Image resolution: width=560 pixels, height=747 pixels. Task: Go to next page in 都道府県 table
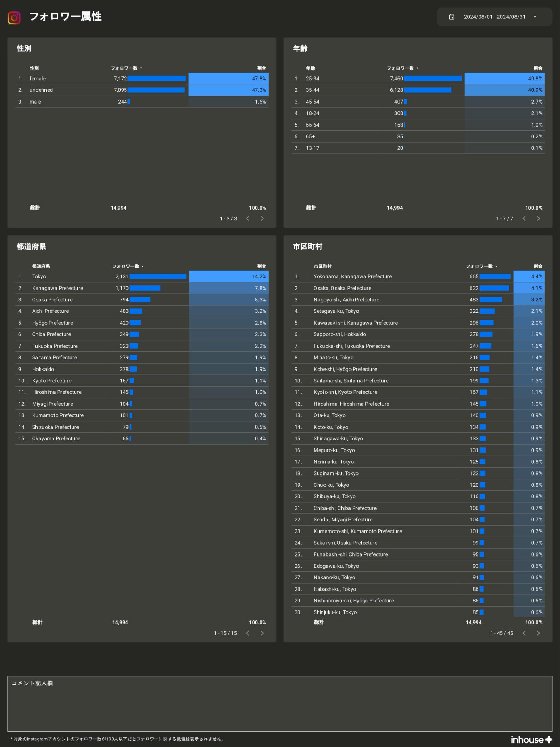click(262, 633)
